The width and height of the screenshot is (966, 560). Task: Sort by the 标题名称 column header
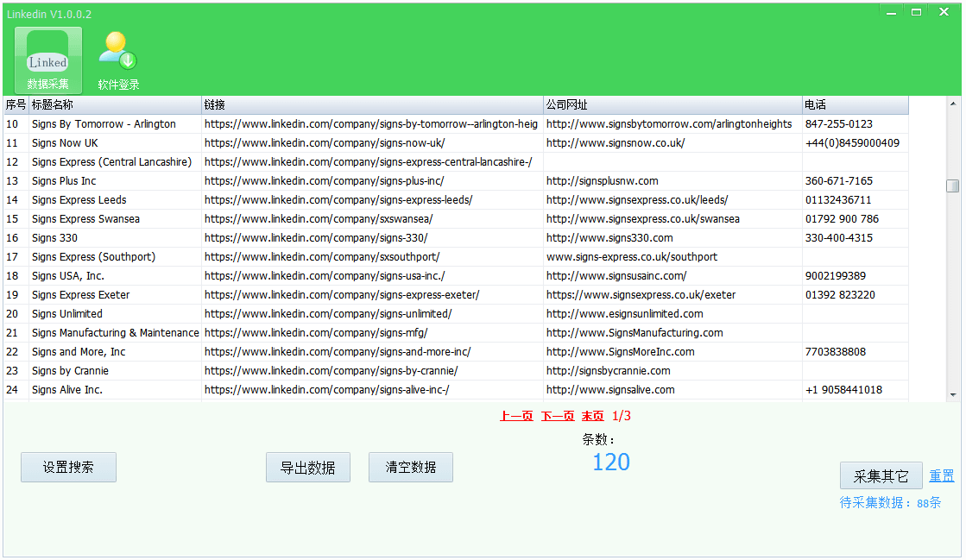click(115, 104)
